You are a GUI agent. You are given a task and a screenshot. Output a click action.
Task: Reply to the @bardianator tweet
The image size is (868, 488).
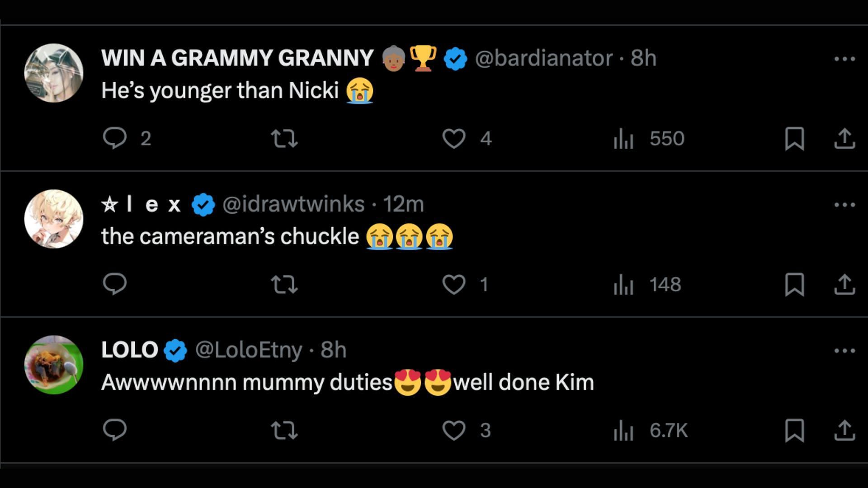click(115, 138)
